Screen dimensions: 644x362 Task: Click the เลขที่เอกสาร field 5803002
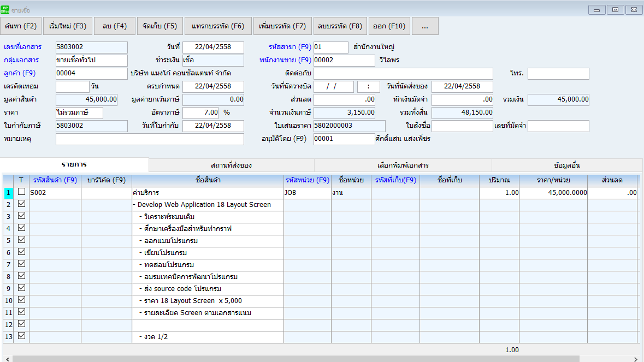[92, 47]
